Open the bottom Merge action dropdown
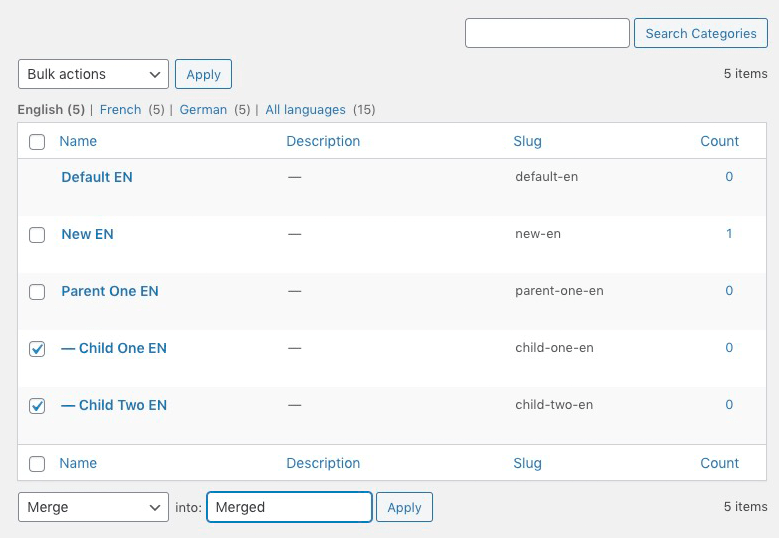 [x=93, y=507]
